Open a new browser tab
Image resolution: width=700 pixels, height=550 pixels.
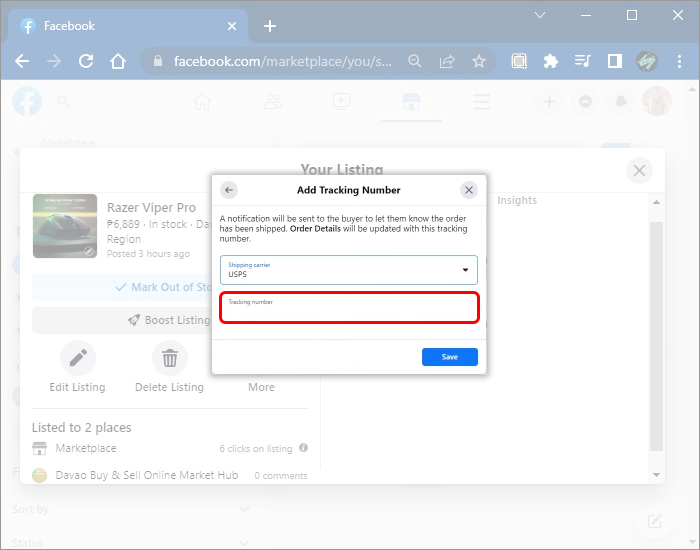[x=270, y=26]
